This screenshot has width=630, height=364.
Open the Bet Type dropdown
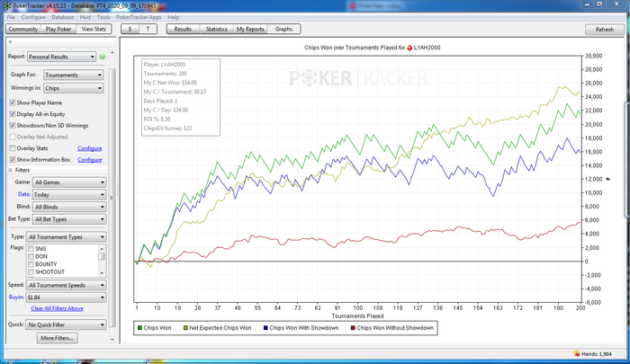tap(69, 219)
